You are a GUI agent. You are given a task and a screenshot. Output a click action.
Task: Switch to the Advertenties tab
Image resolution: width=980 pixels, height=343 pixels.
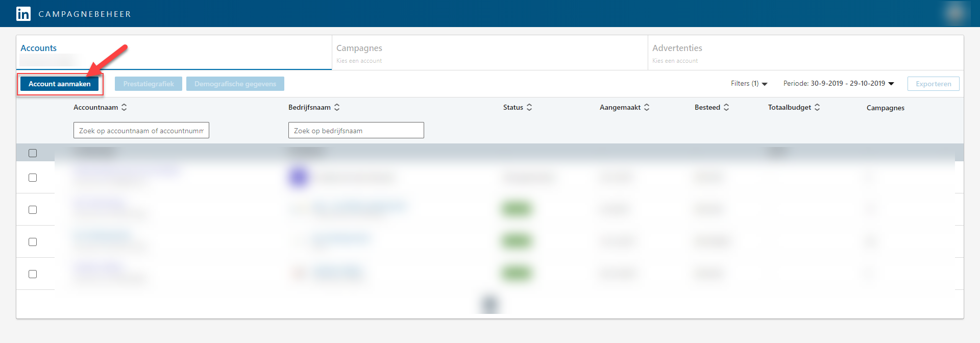[x=805, y=53]
